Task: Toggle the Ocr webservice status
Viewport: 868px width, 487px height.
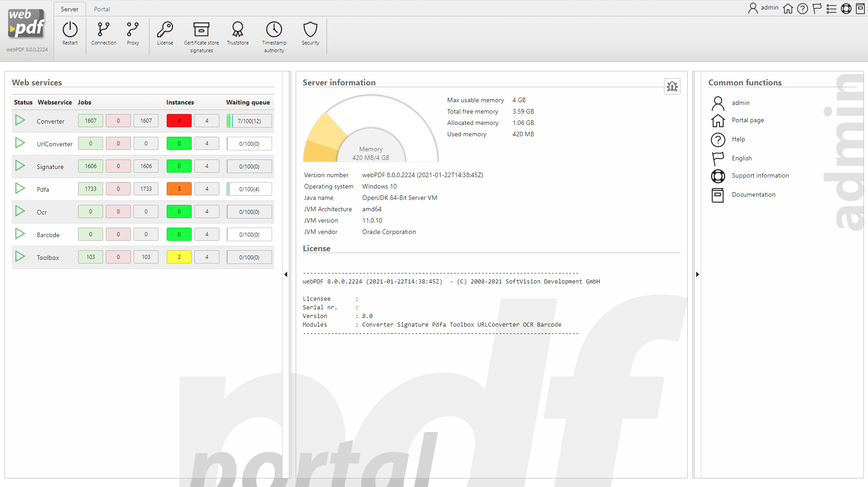Action: (x=20, y=211)
